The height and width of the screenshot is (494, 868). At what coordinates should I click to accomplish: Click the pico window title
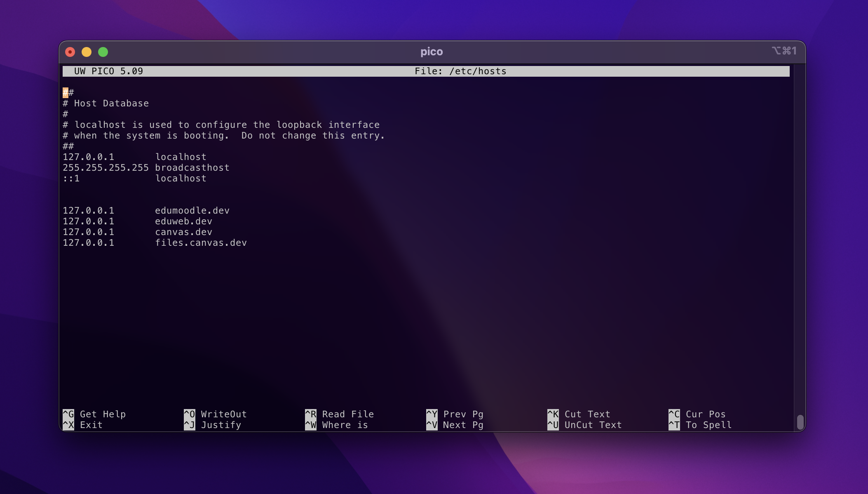(x=432, y=52)
